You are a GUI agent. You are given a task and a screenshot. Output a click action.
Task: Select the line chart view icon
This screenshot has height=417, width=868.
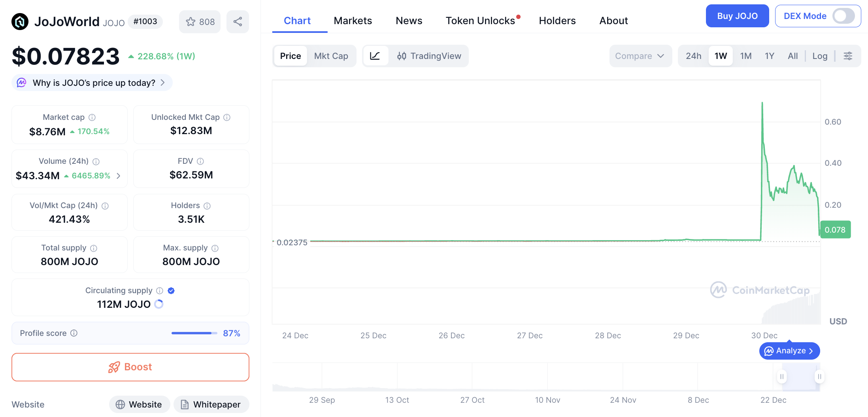pos(375,56)
